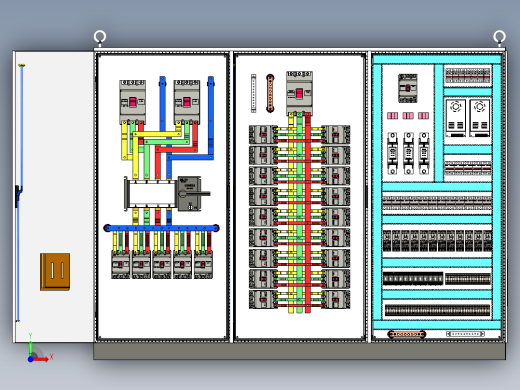Select the right lifting eye bolt on the cabinet top
The height and width of the screenshot is (390, 520).
(499, 37)
